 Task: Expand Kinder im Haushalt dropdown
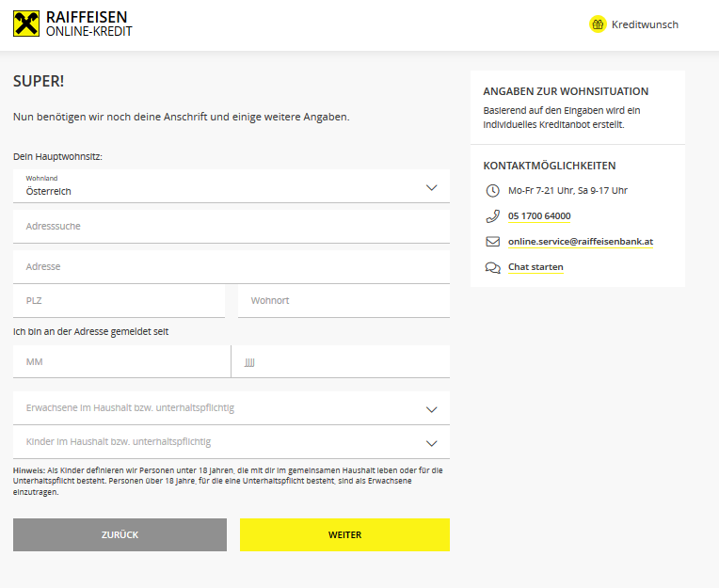click(232, 441)
